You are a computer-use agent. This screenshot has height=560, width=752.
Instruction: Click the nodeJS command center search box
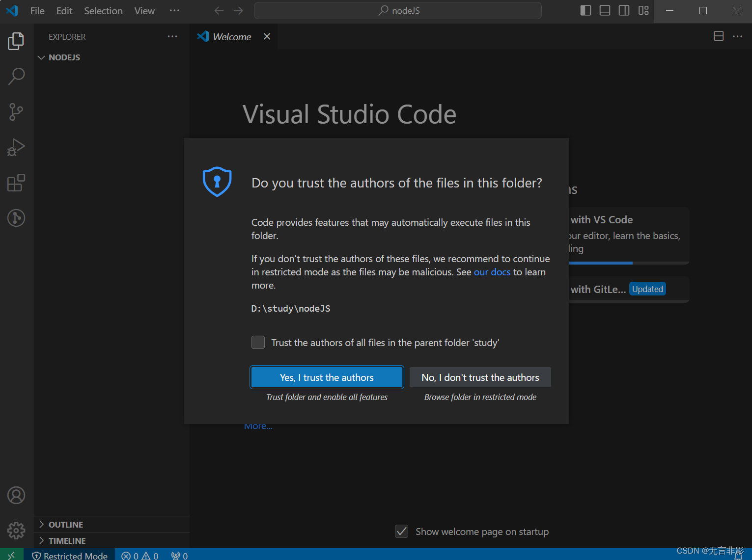pyautogui.click(x=398, y=11)
